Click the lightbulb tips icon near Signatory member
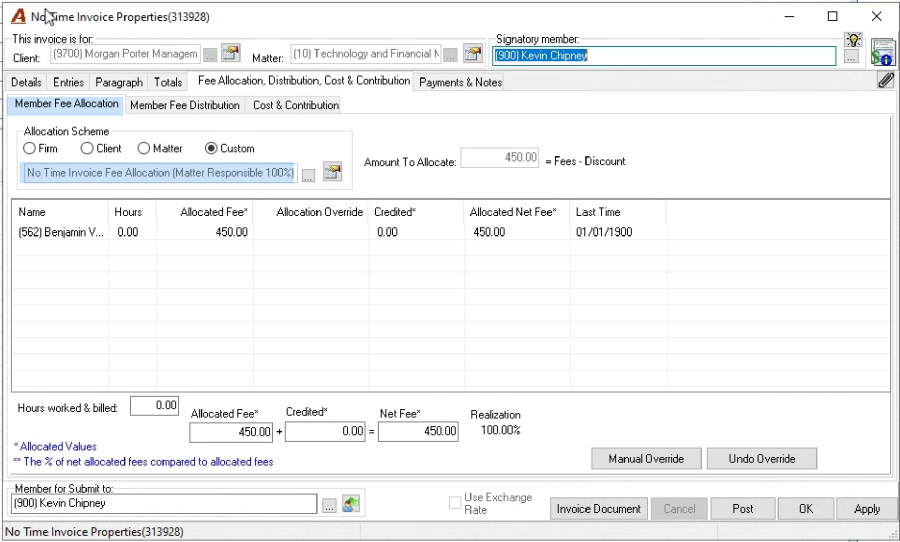Viewport: 900px width, 542px height. click(854, 40)
